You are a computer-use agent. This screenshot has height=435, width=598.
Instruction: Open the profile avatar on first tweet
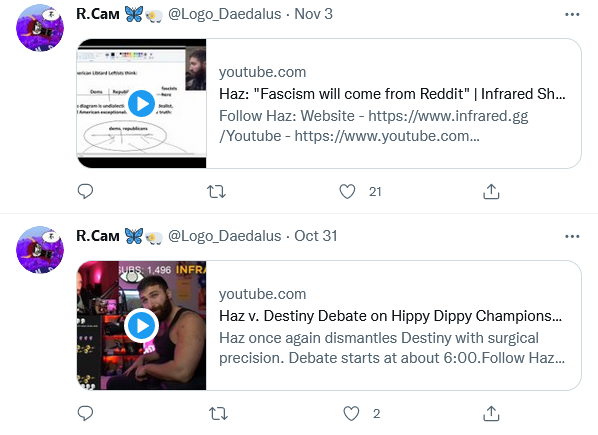[x=40, y=28]
